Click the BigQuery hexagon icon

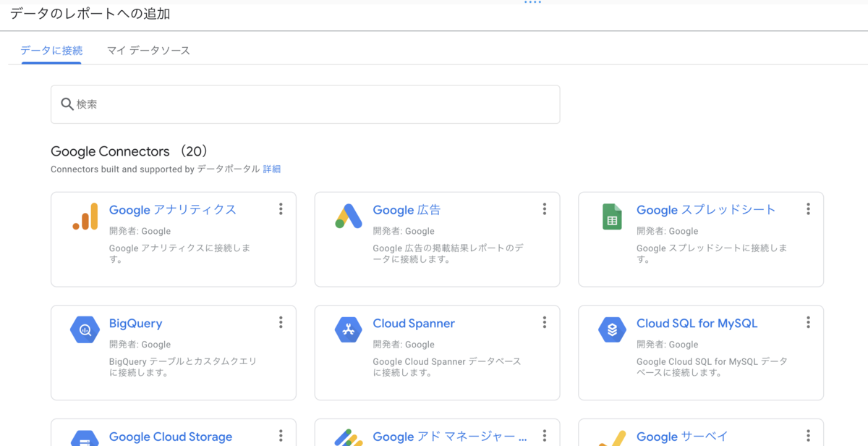pyautogui.click(x=85, y=330)
